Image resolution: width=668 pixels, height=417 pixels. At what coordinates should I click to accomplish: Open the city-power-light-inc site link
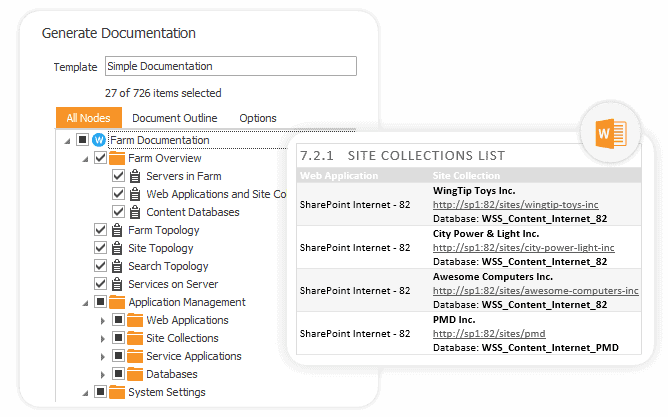tap(524, 248)
